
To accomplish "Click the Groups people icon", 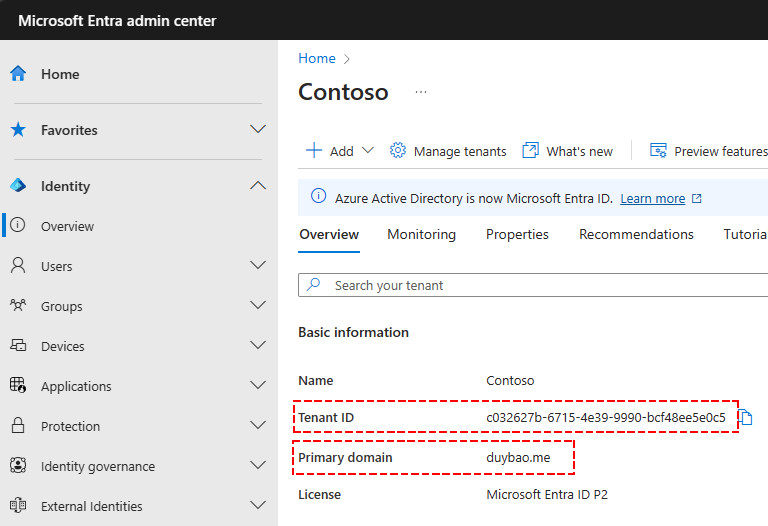I will click(x=18, y=306).
